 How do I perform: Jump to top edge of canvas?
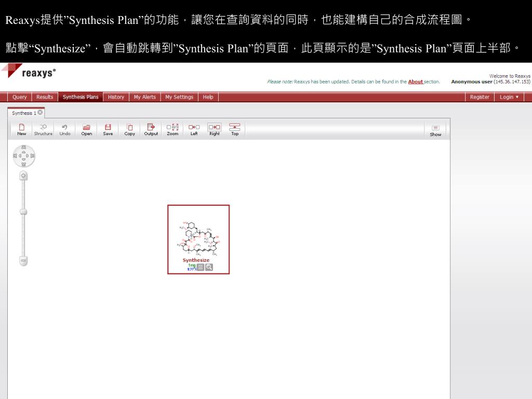[x=23, y=147]
